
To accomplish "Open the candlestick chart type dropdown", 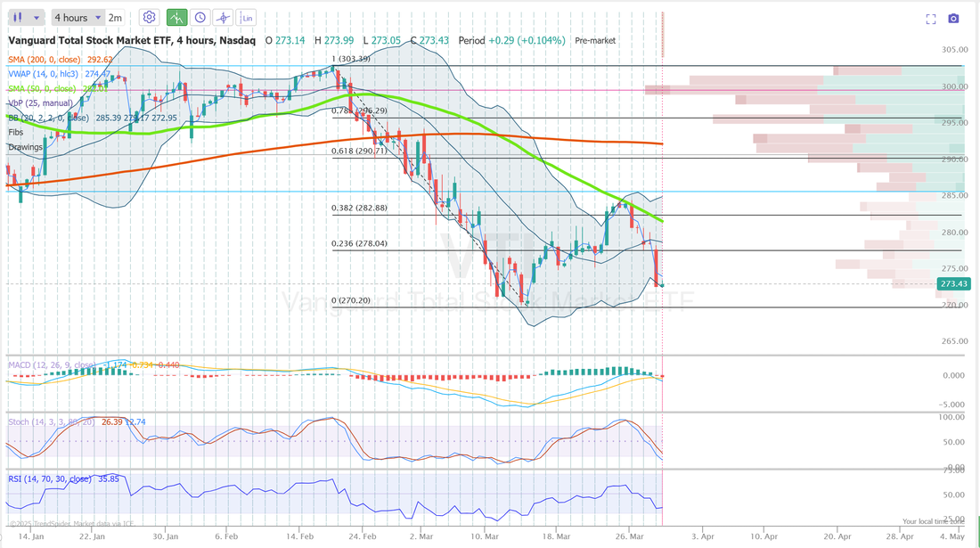I will coord(26,18).
